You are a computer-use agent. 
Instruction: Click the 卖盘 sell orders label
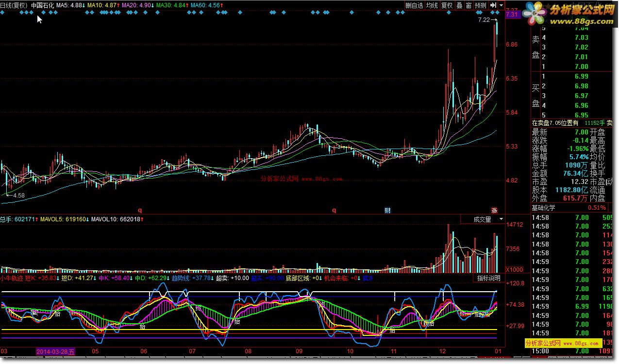[x=536, y=47]
